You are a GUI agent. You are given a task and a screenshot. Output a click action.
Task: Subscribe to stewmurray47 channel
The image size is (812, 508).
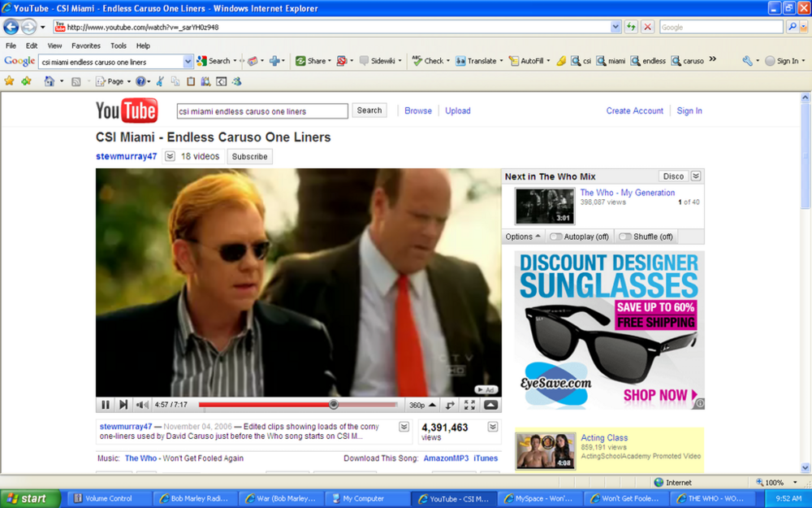(x=249, y=157)
